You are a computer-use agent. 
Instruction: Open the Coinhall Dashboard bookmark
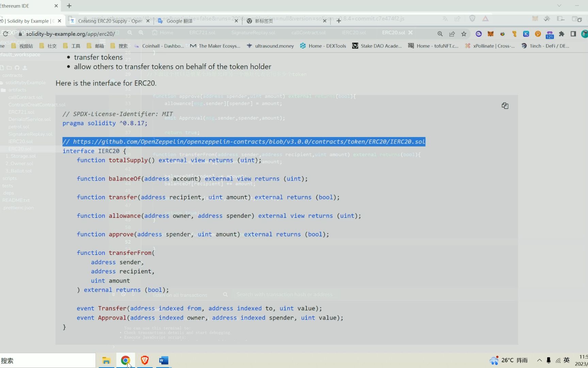pyautogui.click(x=159, y=46)
